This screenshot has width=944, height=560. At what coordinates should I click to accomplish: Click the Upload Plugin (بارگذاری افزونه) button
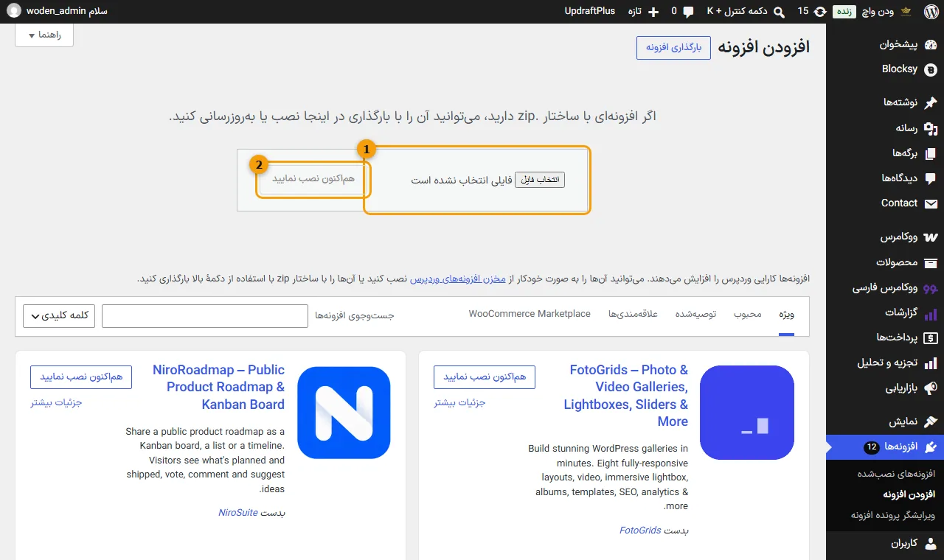click(x=673, y=48)
